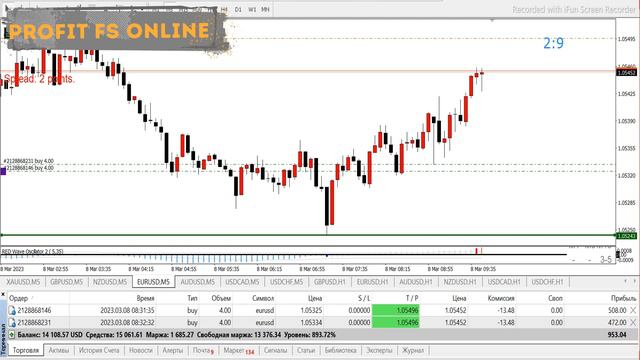640x360 pixels.
Task: Click the balance row icon next to Баланс
Action: (11, 335)
